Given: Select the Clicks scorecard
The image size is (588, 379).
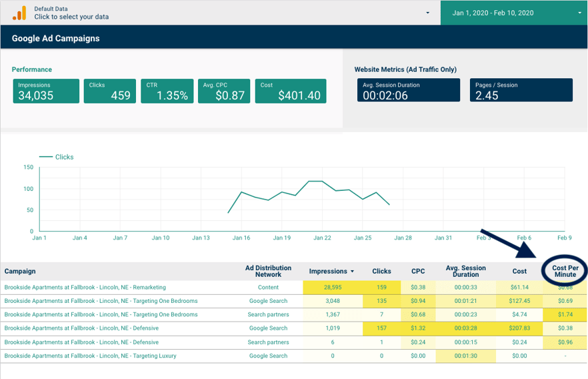Looking at the screenshot, I should (x=109, y=91).
